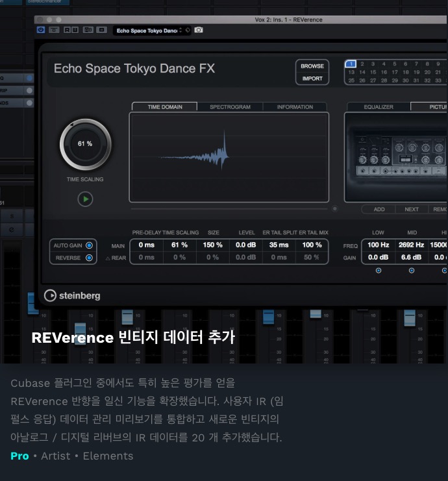Click the MAIN size value 150 %
Screen dimensions: 448x481
tap(212, 245)
